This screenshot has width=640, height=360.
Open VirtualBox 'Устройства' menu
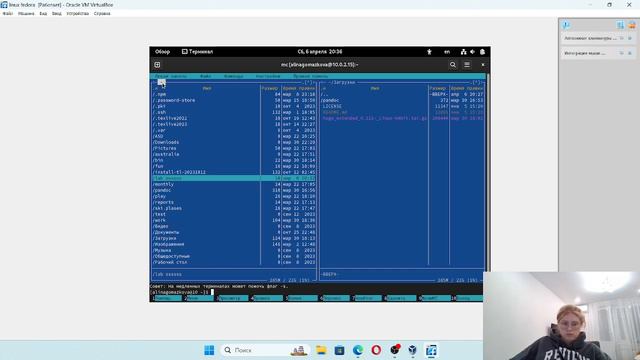78,13
